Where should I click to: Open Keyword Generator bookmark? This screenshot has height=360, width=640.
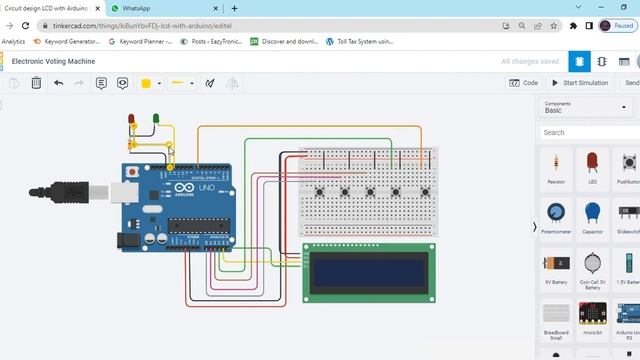(x=67, y=42)
